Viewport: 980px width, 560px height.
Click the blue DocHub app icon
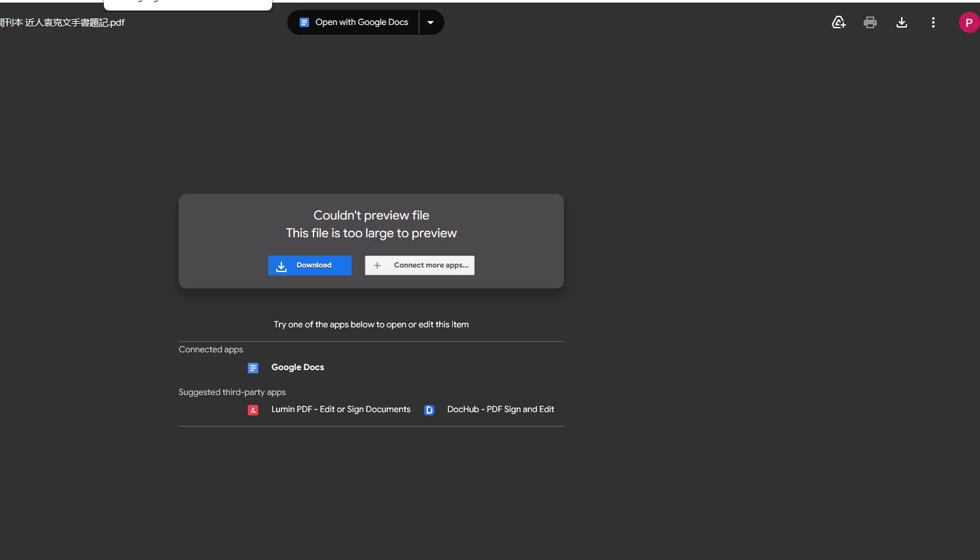click(x=429, y=410)
